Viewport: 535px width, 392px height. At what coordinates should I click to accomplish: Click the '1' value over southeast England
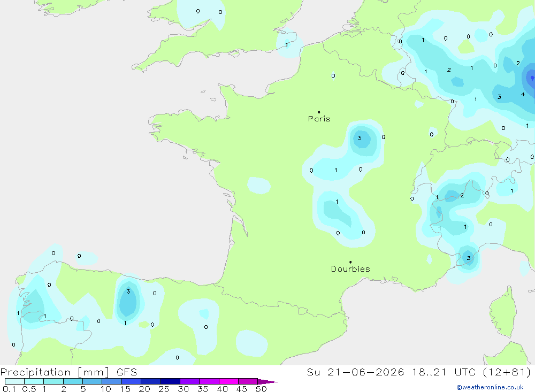click(287, 45)
